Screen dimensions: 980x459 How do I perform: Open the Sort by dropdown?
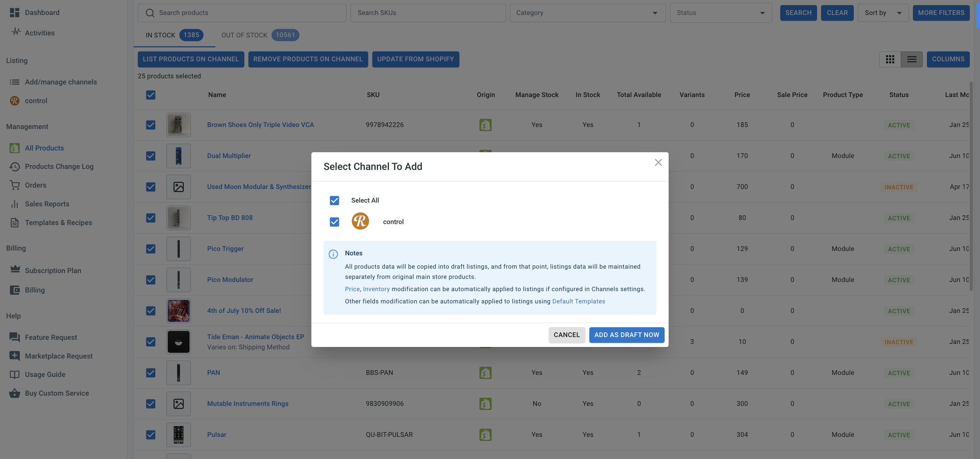pyautogui.click(x=883, y=13)
